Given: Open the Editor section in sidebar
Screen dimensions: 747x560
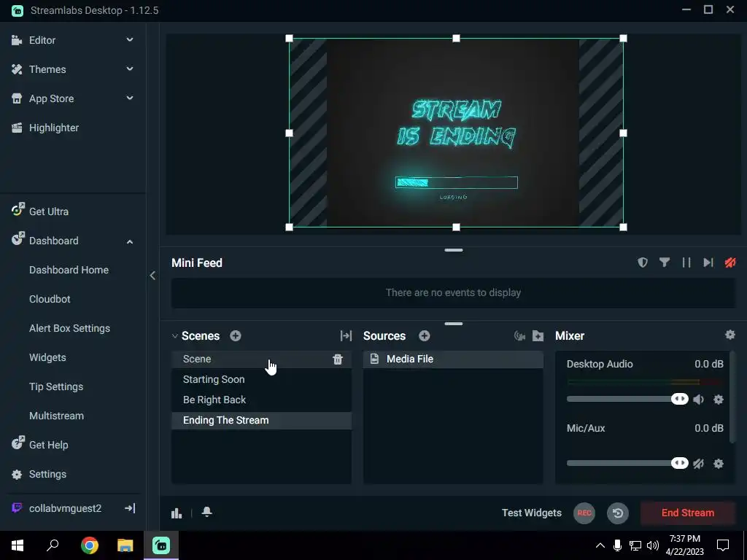Looking at the screenshot, I should (x=42, y=40).
